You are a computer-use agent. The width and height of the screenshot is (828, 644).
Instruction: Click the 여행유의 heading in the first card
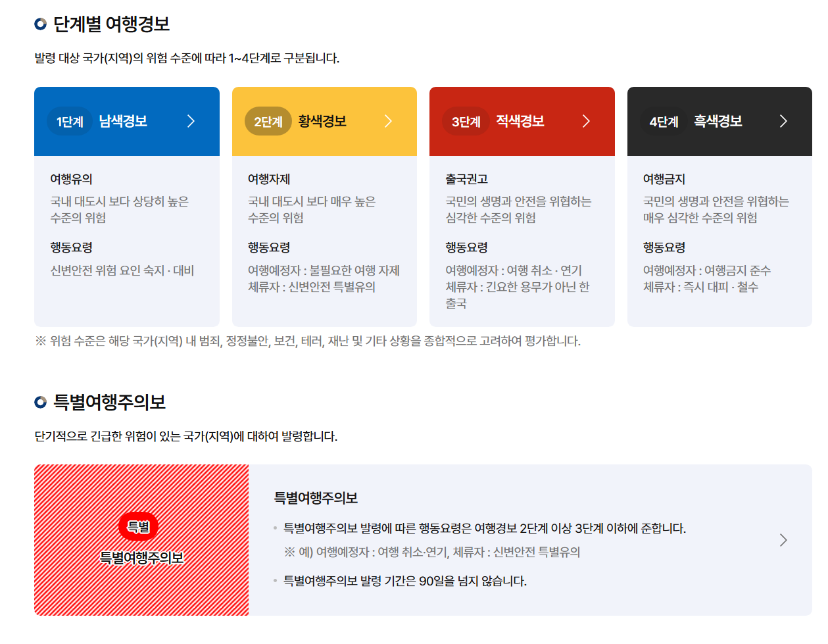tap(71, 179)
